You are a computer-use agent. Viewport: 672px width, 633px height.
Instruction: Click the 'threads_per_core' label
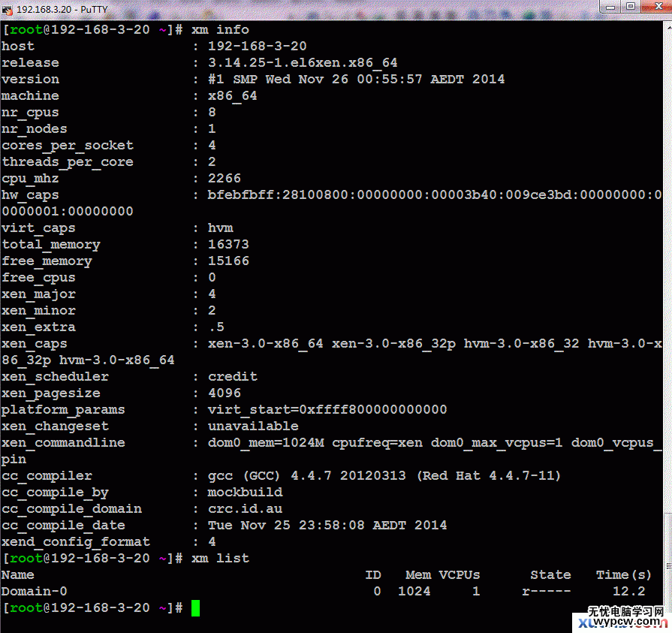pyautogui.click(x=68, y=162)
